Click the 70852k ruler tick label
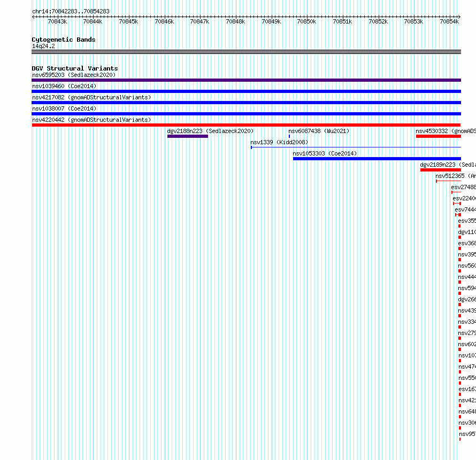The height and width of the screenshot is (460, 476). 378,21
